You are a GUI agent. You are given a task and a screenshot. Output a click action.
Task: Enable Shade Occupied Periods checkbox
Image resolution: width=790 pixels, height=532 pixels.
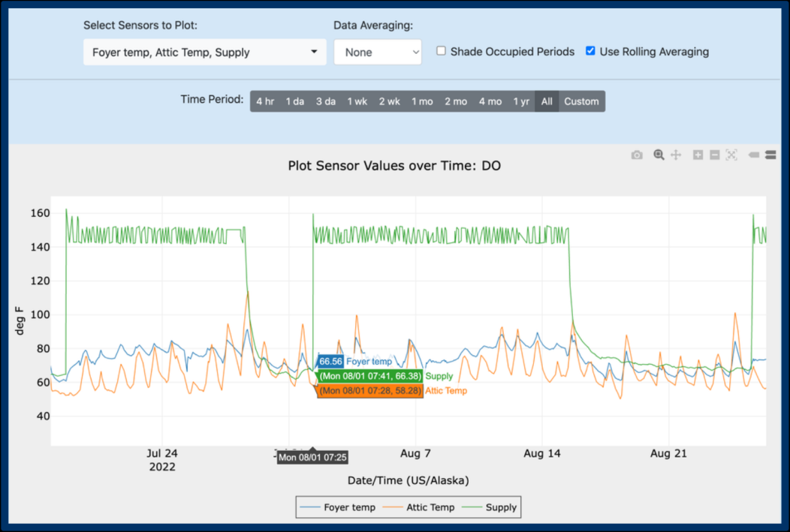[x=441, y=51]
